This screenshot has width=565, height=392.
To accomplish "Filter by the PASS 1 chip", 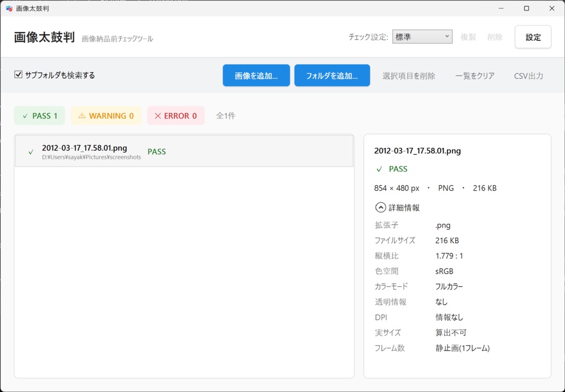I will click(40, 116).
